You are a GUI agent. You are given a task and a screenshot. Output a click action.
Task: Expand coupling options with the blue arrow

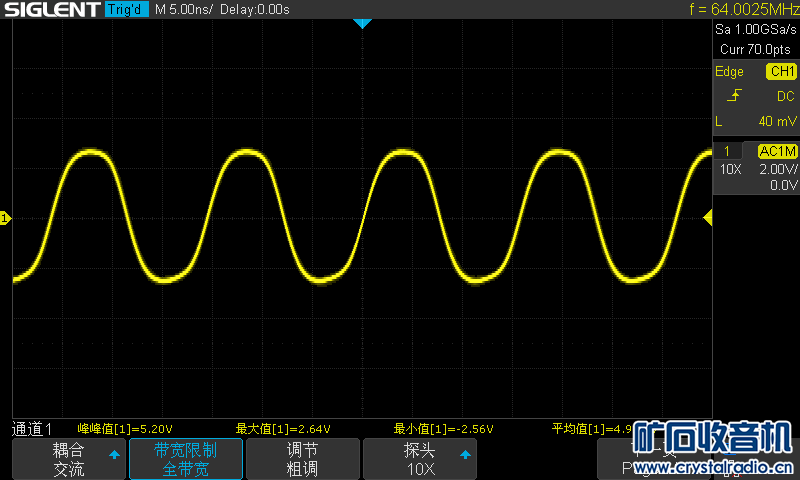pos(114,454)
